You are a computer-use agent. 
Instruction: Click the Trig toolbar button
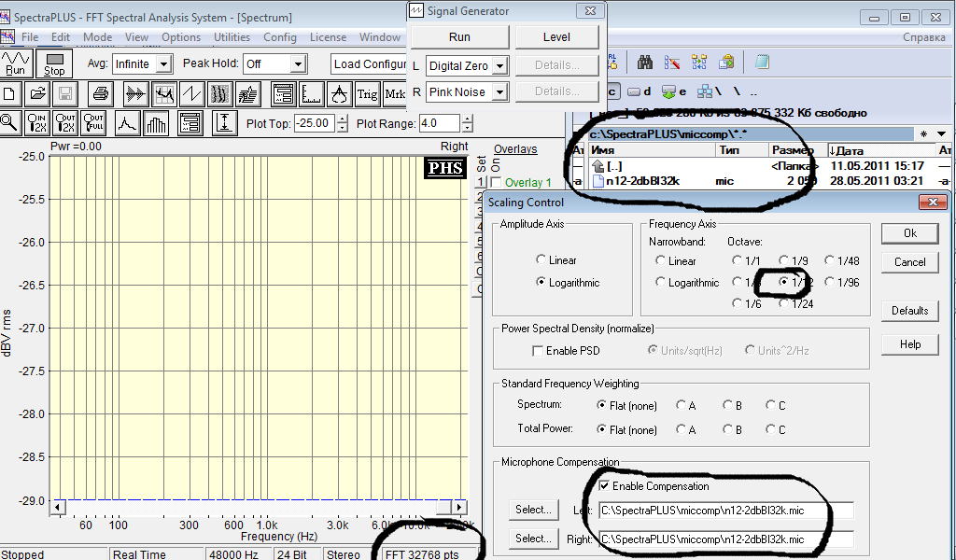367,94
